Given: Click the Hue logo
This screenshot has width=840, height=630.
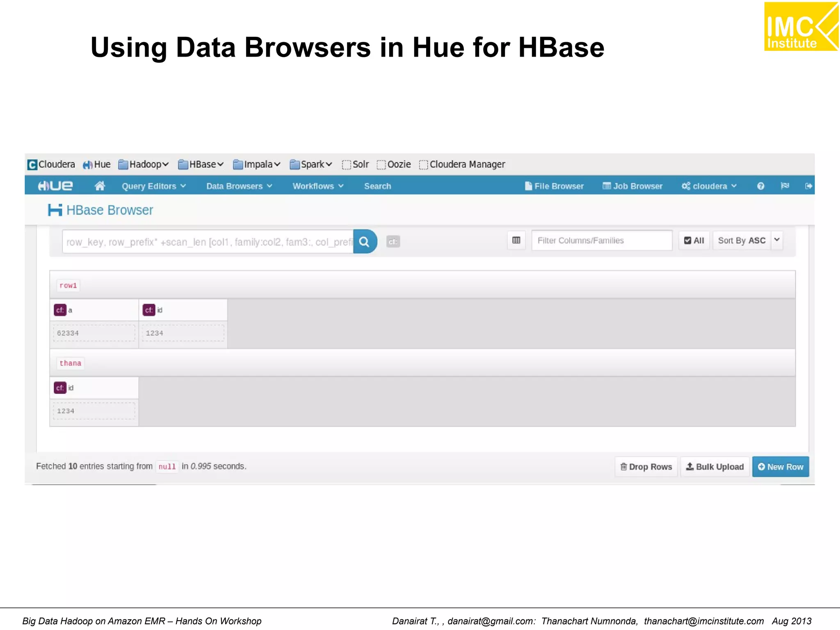Looking at the screenshot, I should 55,186.
